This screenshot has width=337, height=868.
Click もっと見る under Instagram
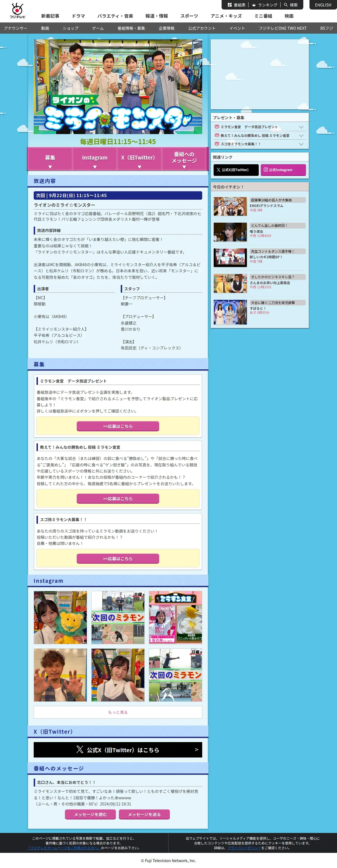click(118, 712)
